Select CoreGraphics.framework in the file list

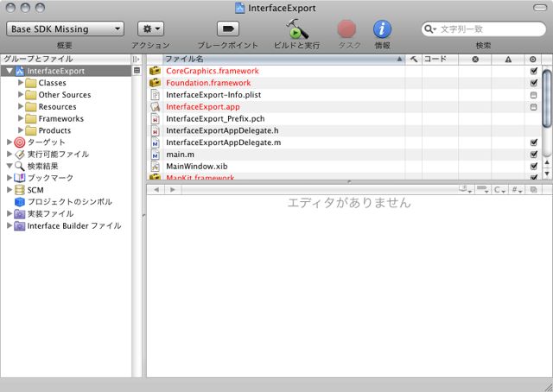pyautogui.click(x=213, y=71)
